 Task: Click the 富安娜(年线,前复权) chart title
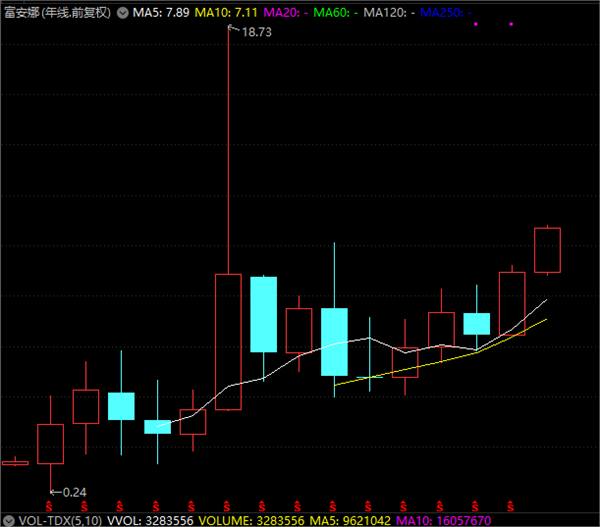57,13
